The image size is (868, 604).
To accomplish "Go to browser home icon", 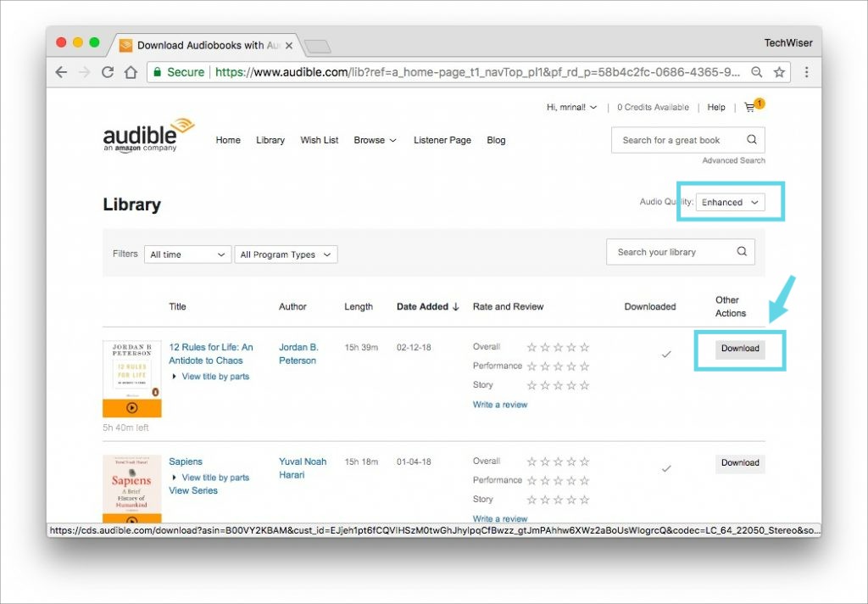I will tap(131, 72).
